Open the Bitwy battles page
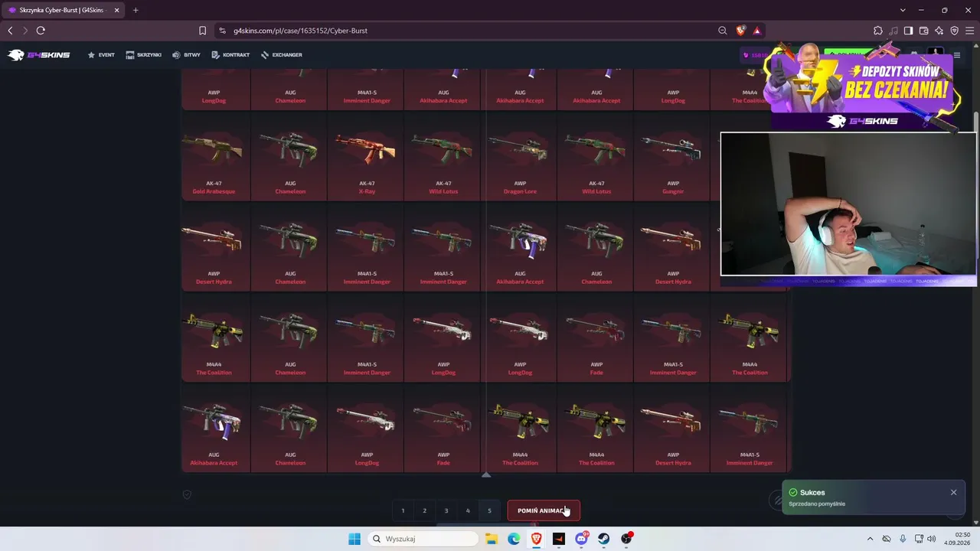This screenshot has height=551, width=980. click(x=186, y=55)
